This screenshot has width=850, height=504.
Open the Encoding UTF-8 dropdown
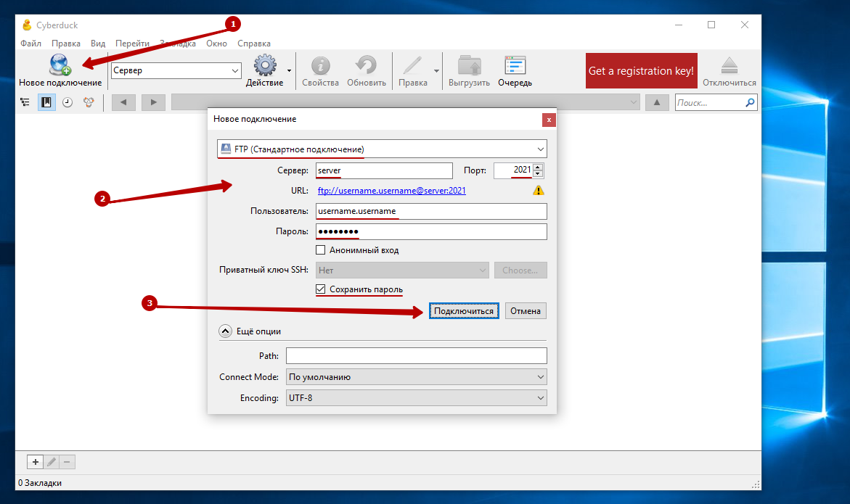416,398
